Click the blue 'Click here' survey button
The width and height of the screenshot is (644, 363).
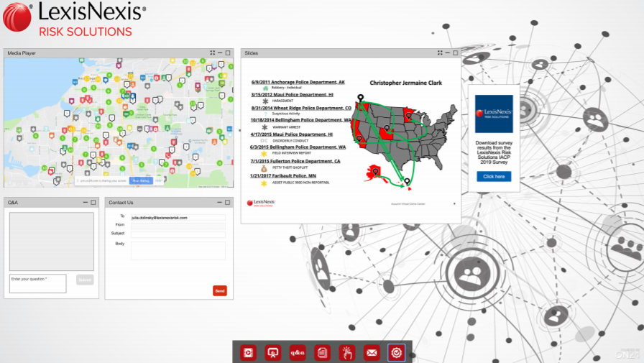tap(494, 177)
